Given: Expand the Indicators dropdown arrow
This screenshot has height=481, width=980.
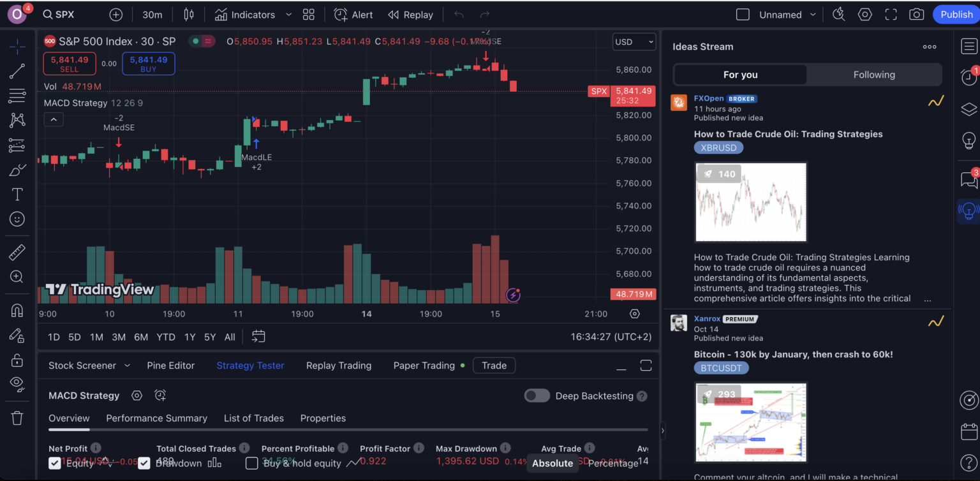Looking at the screenshot, I should pyautogui.click(x=288, y=15).
